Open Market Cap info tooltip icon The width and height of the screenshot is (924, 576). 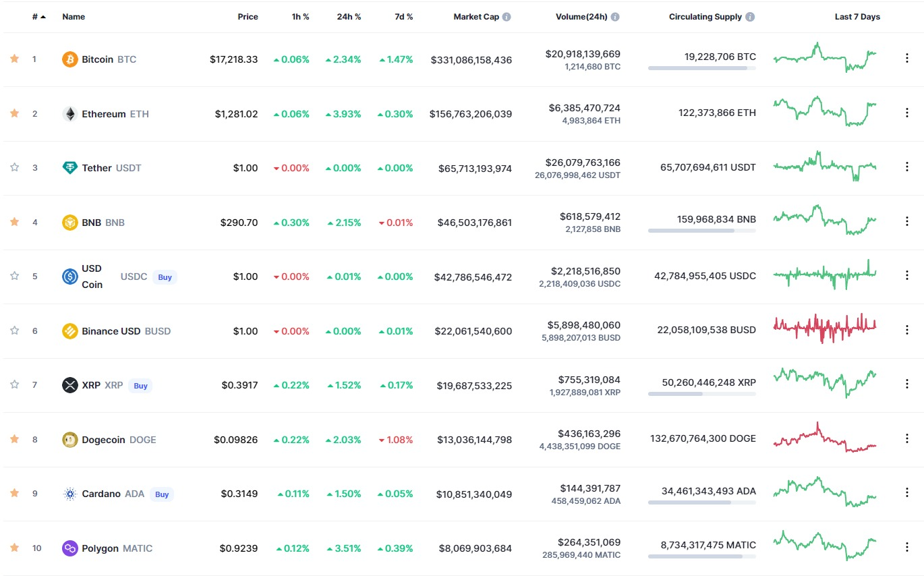coord(507,17)
